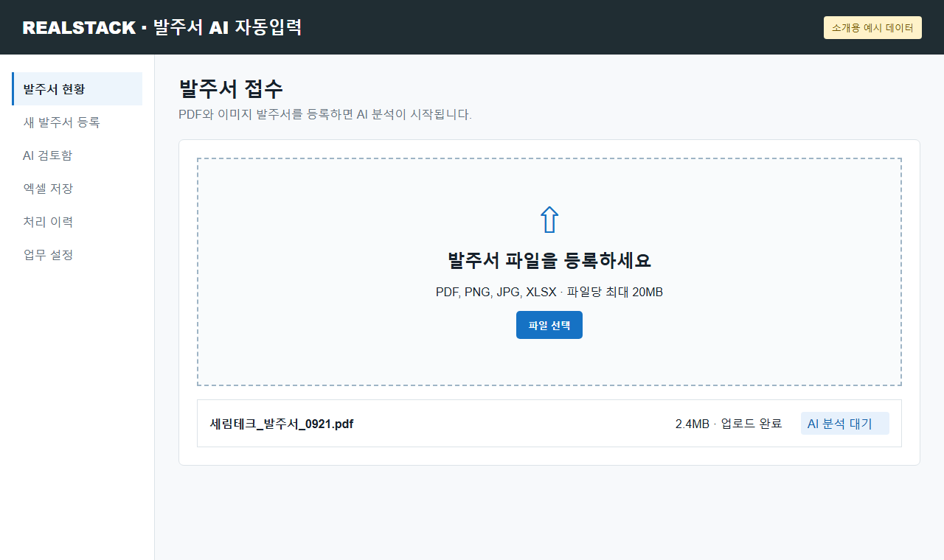Open 발주서 현황 in sidebar
The image size is (944, 560).
[77, 89]
